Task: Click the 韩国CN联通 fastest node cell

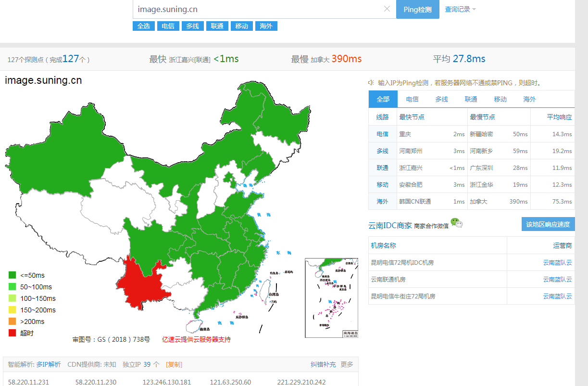Action: (x=415, y=201)
